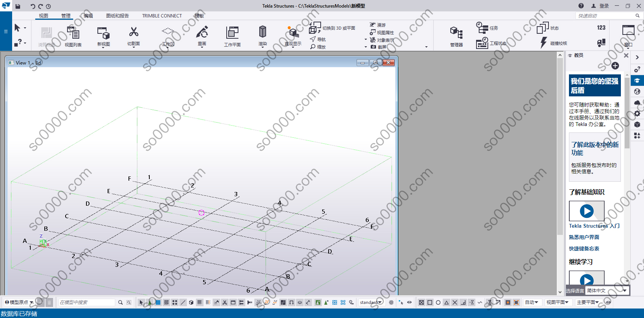Toggle snap to end points square
Viewport: 644px width, 318px height.
pos(430,302)
